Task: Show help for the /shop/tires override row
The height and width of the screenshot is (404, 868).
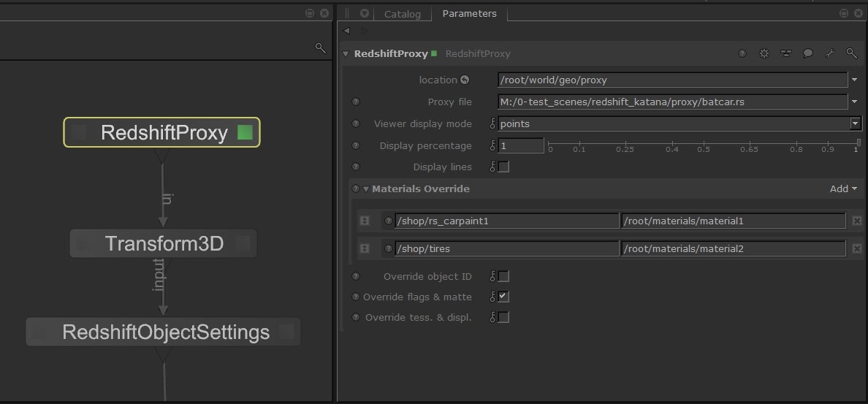Action: point(389,248)
